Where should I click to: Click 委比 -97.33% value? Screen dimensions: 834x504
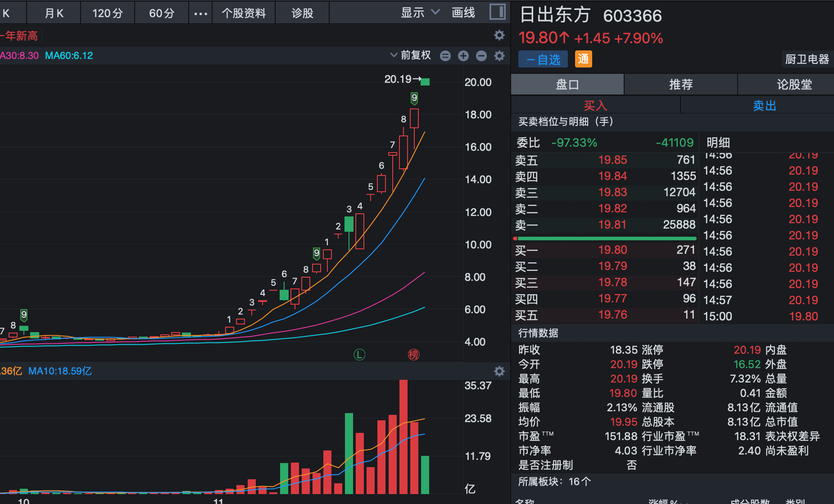pos(574,143)
